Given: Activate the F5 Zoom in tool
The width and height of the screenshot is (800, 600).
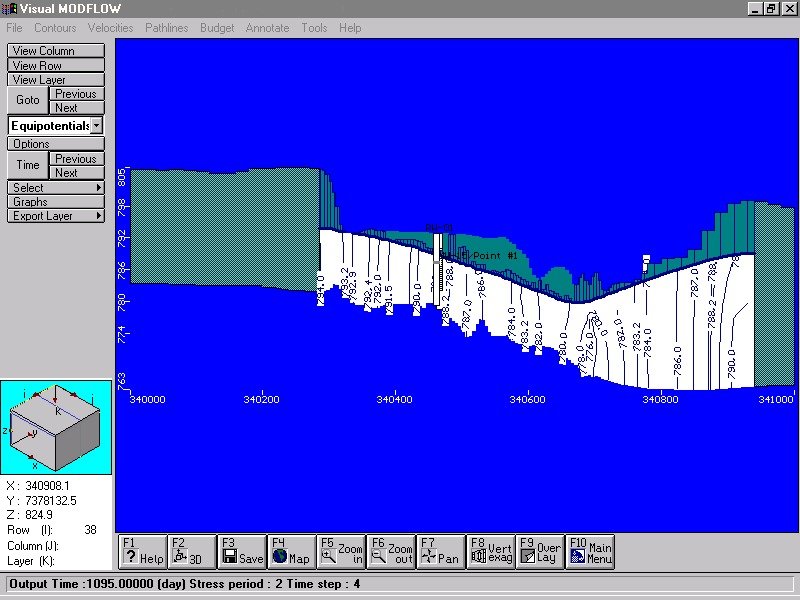Looking at the screenshot, I should point(341,552).
